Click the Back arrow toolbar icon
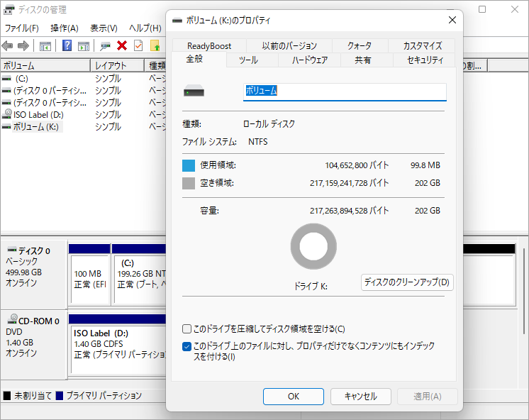This screenshot has width=529, height=420. (8, 46)
